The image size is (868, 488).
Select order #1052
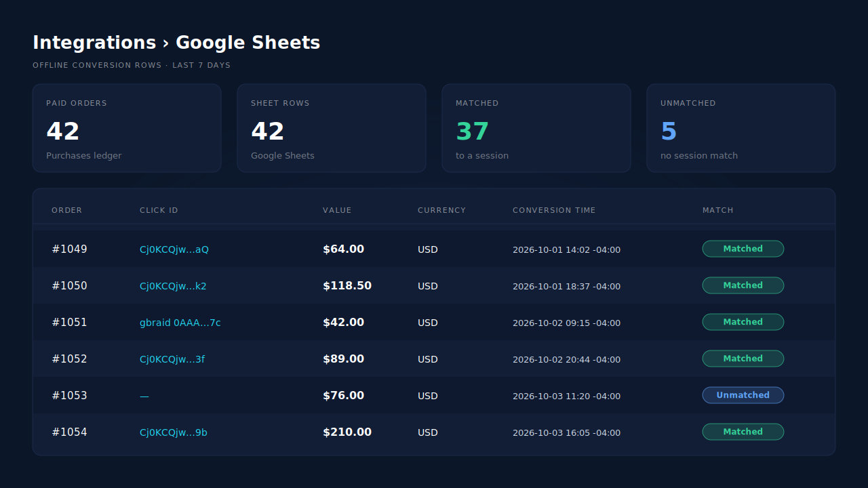pyautogui.click(x=69, y=359)
